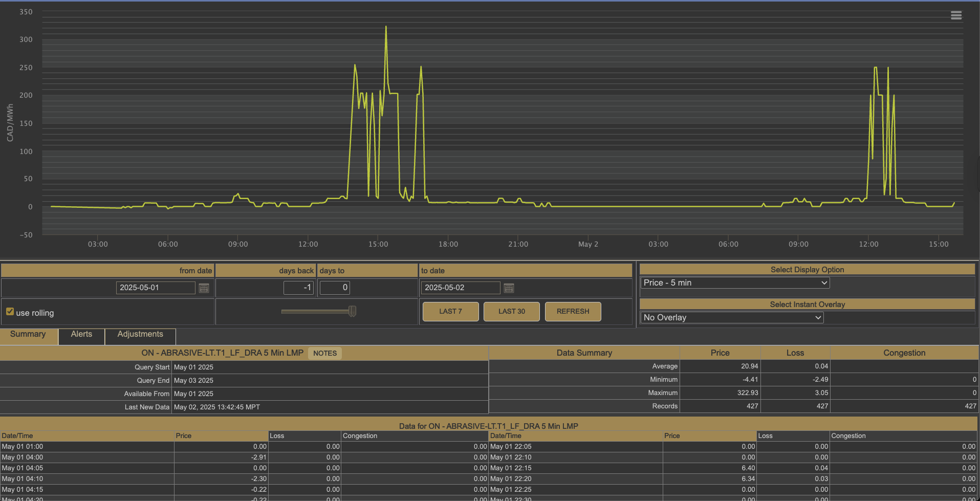This screenshot has width=980, height=501.
Task: Click the Available From value May 01 2025
Action: point(193,394)
